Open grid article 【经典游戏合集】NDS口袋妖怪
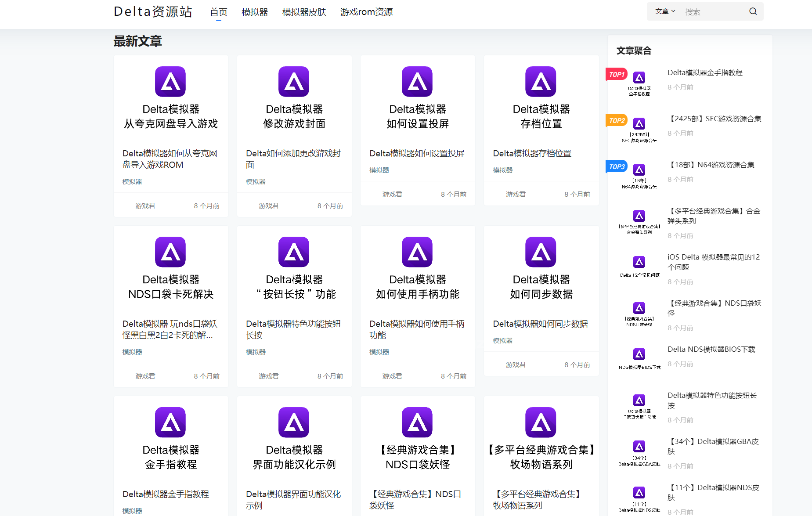The height and width of the screenshot is (516, 812). click(415, 500)
